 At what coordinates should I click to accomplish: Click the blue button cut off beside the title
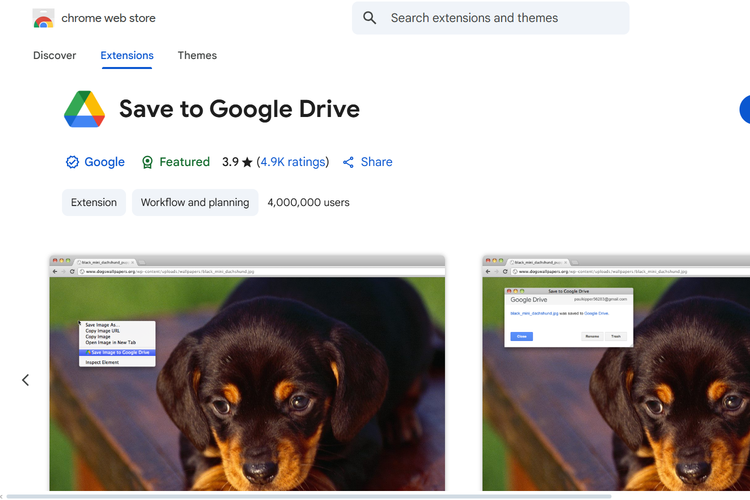click(745, 110)
